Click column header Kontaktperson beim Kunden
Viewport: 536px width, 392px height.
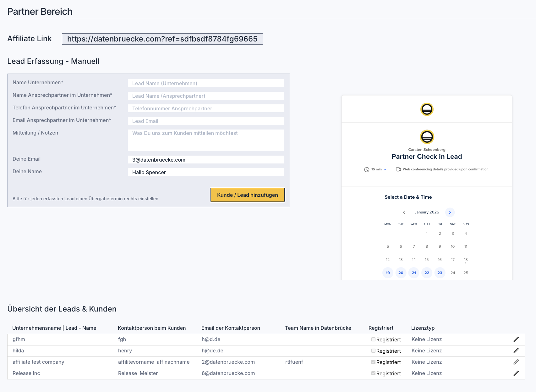(152, 328)
